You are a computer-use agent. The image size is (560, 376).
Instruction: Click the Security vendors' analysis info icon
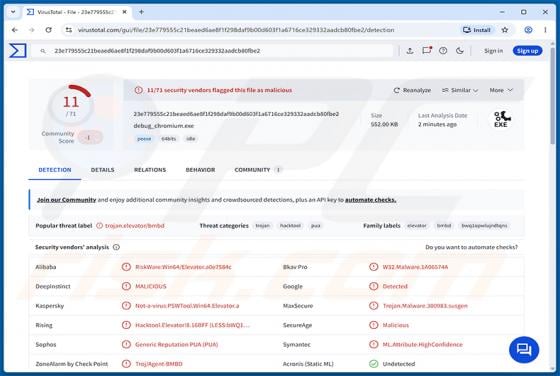click(116, 247)
